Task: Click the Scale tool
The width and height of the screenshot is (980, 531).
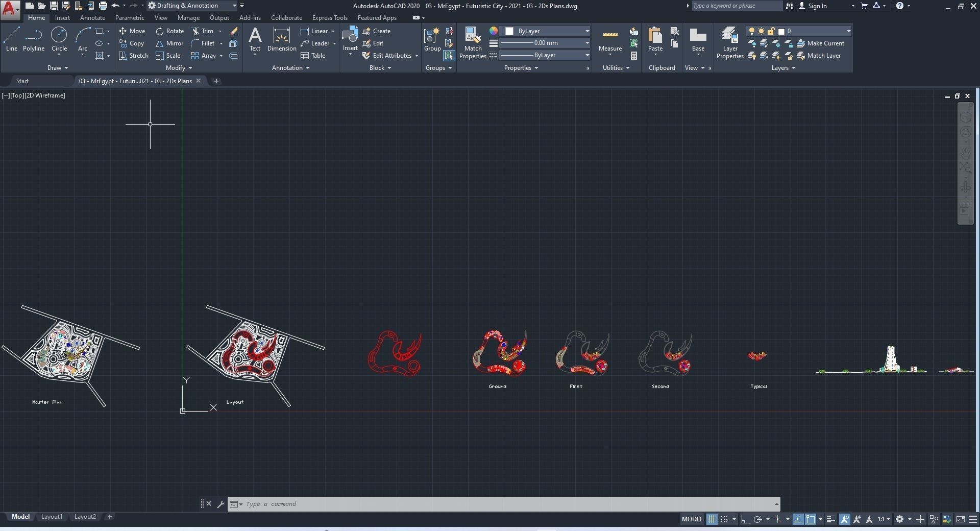Action: (168, 56)
